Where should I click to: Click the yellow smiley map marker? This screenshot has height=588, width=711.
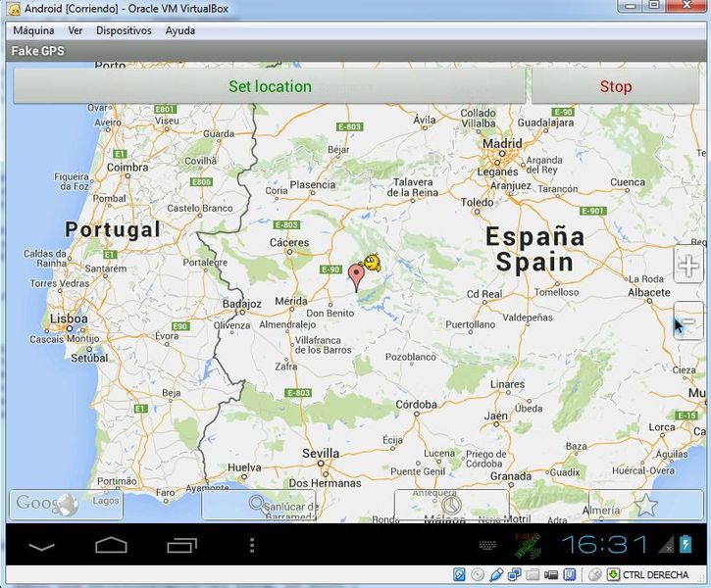pyautogui.click(x=372, y=263)
